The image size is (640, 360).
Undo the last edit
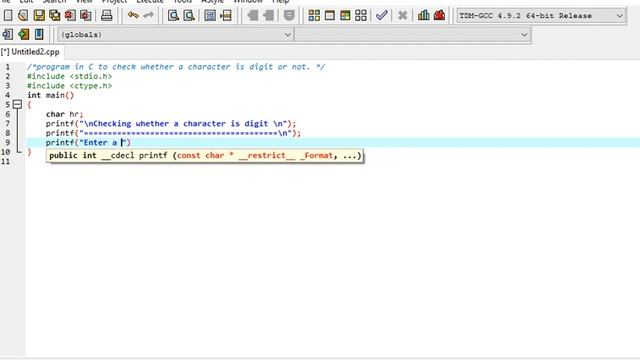[x=133, y=16]
